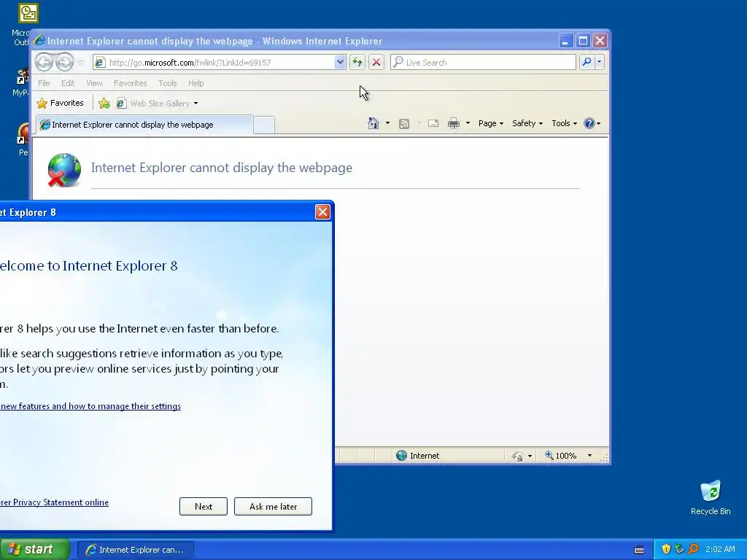Click the Forward navigation arrow
747x560 pixels.
(65, 62)
